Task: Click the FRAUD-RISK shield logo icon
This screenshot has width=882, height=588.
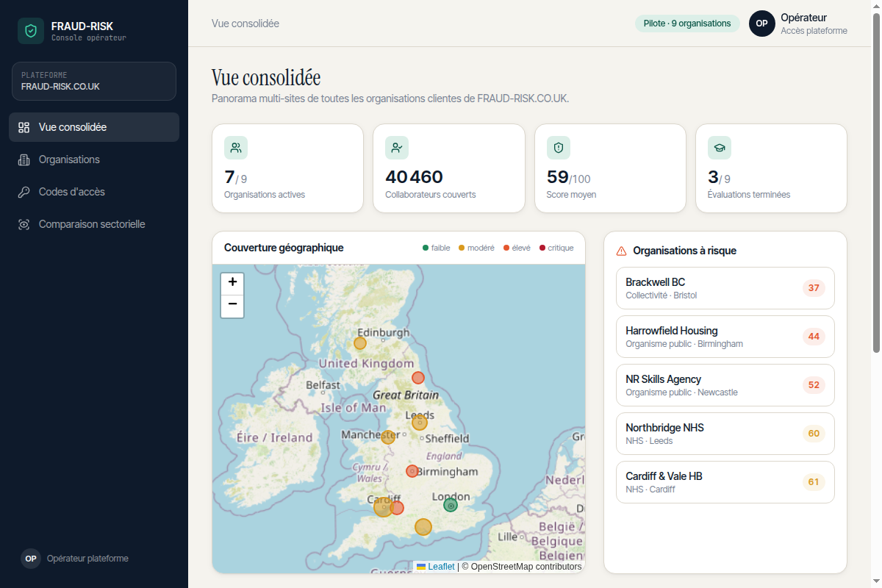Action: (x=31, y=31)
